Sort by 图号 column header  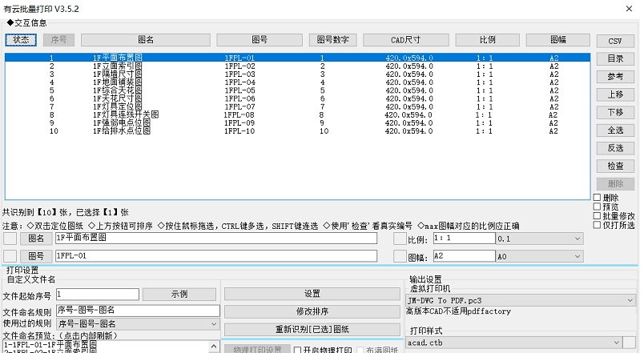click(260, 40)
